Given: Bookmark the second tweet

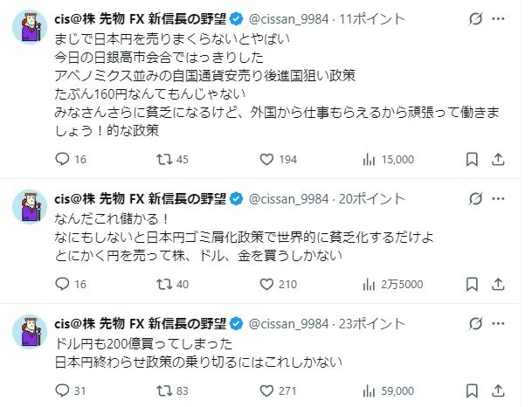Looking at the screenshot, I should point(472,284).
